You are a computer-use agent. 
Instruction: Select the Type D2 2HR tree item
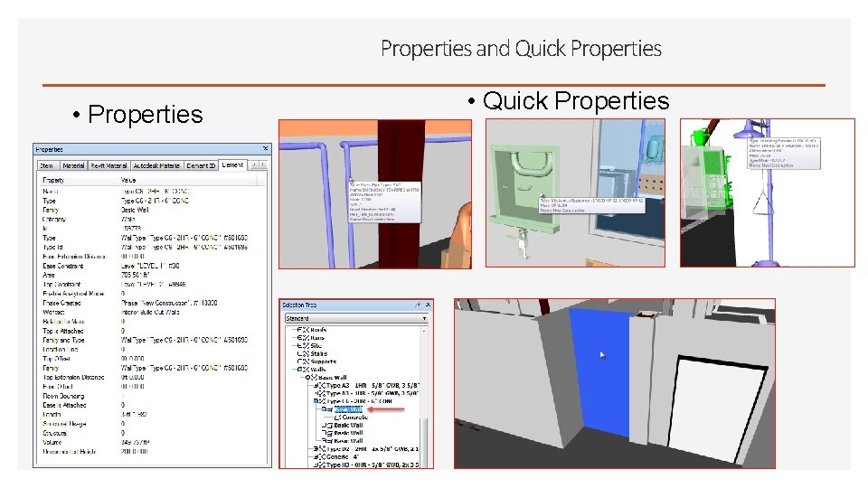pos(372,449)
